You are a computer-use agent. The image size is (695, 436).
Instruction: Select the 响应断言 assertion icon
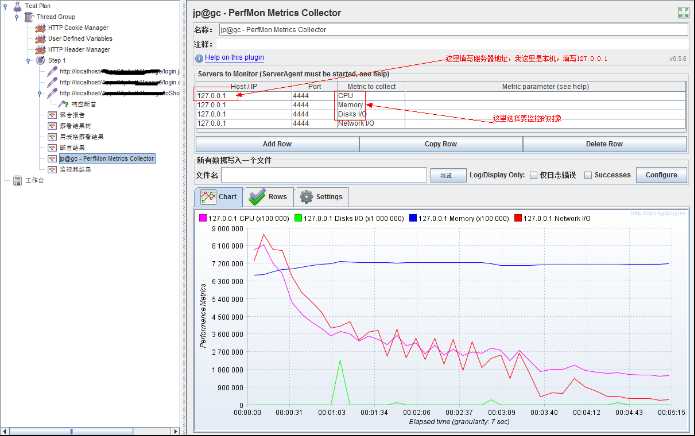[63, 104]
